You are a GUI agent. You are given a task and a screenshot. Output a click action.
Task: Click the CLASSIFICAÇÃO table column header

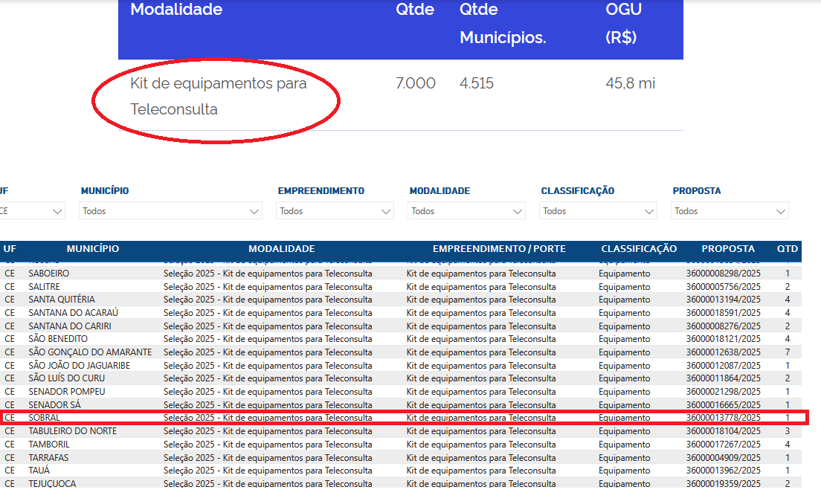(x=639, y=249)
